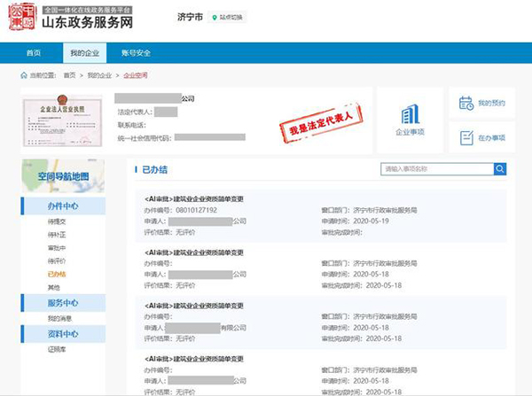Click 已办结 section heading

[x=154, y=169]
